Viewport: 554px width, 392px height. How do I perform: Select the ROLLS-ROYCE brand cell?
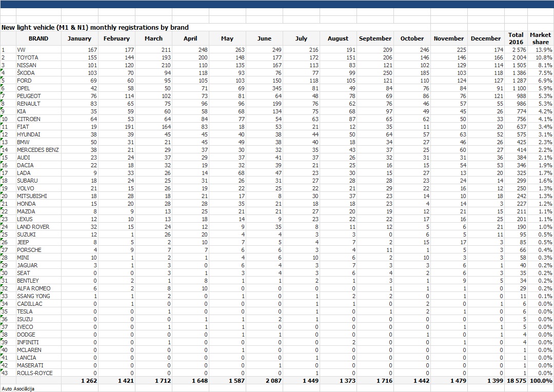pyautogui.click(x=38, y=373)
